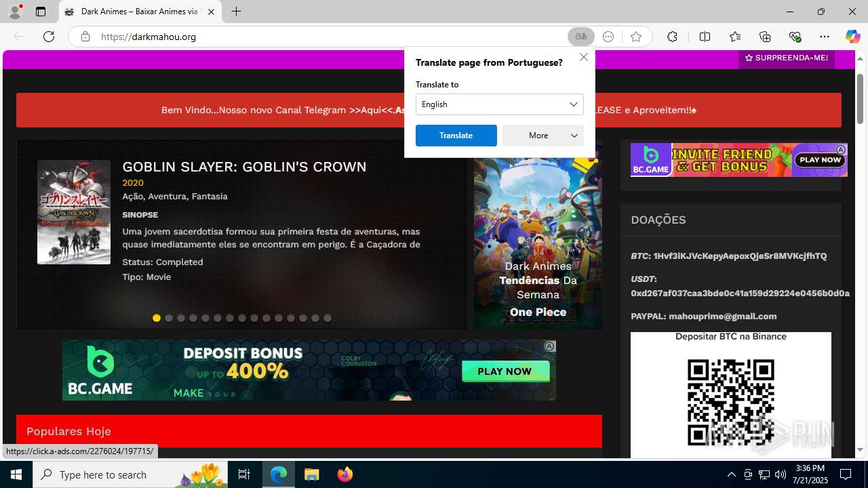
Task: Add page to favorites star icon
Action: click(x=635, y=37)
